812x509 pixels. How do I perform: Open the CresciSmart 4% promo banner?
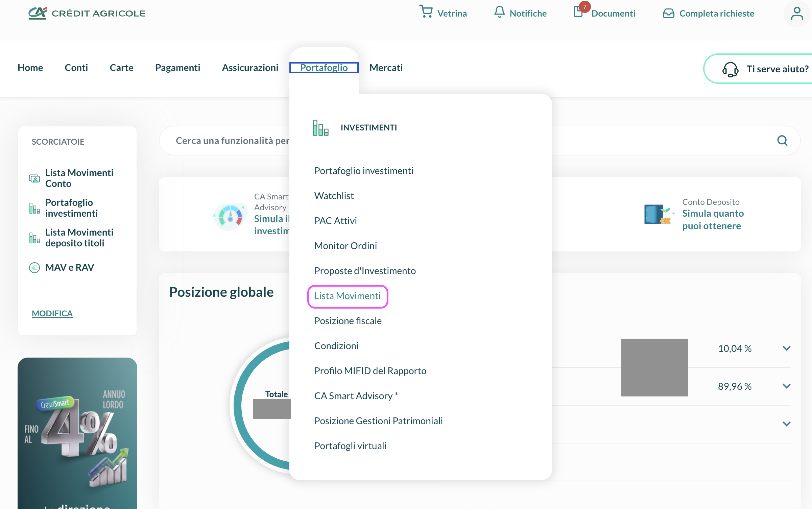pos(77,433)
